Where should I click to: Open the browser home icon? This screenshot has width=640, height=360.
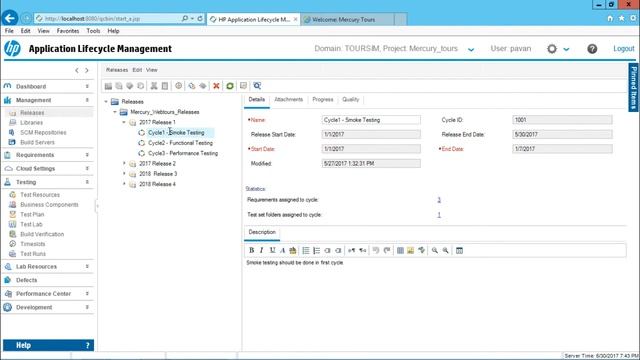[610, 18]
